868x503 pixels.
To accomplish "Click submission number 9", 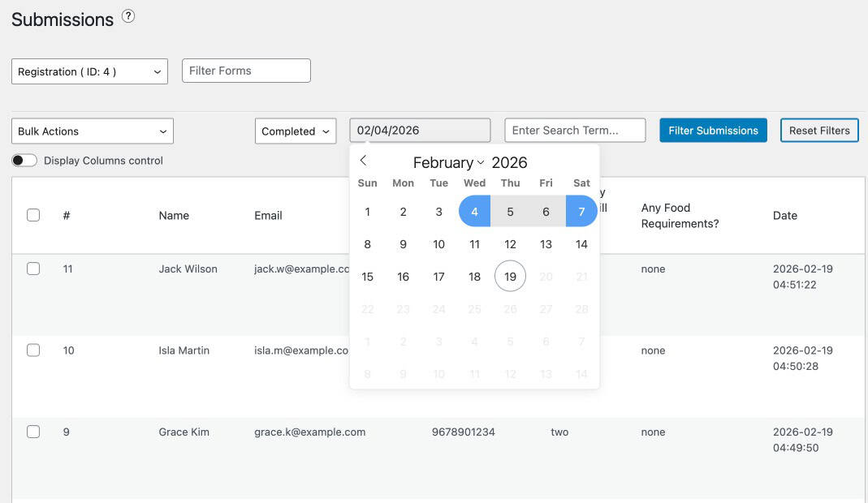I will [x=67, y=432].
